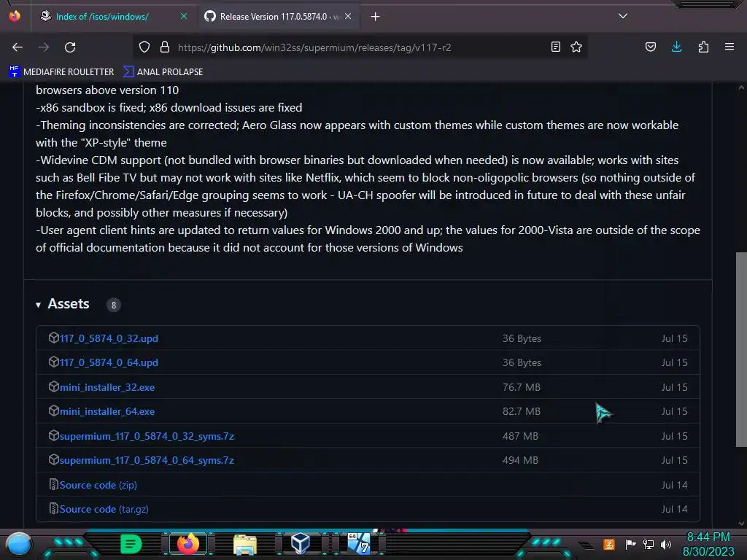Open Save to Pocket button
This screenshot has width=747, height=560.
coord(651,47)
